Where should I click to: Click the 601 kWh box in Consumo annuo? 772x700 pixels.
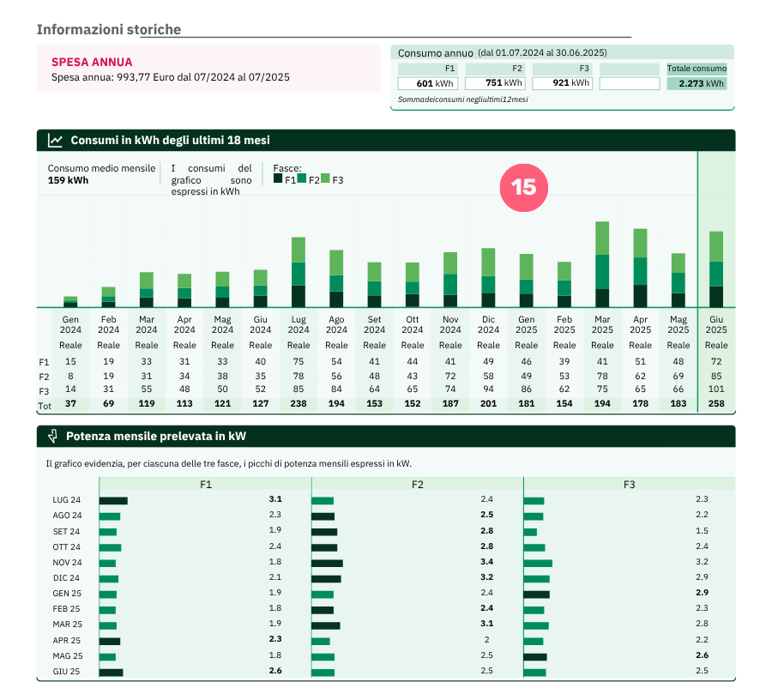(x=427, y=84)
